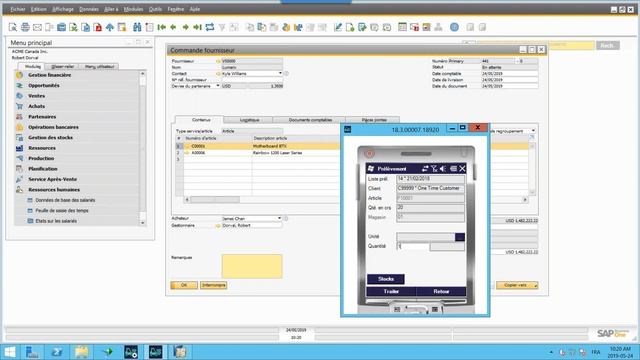The width and height of the screenshot is (640, 360).
Task: Export document to PDF with red icon
Action: point(98,27)
